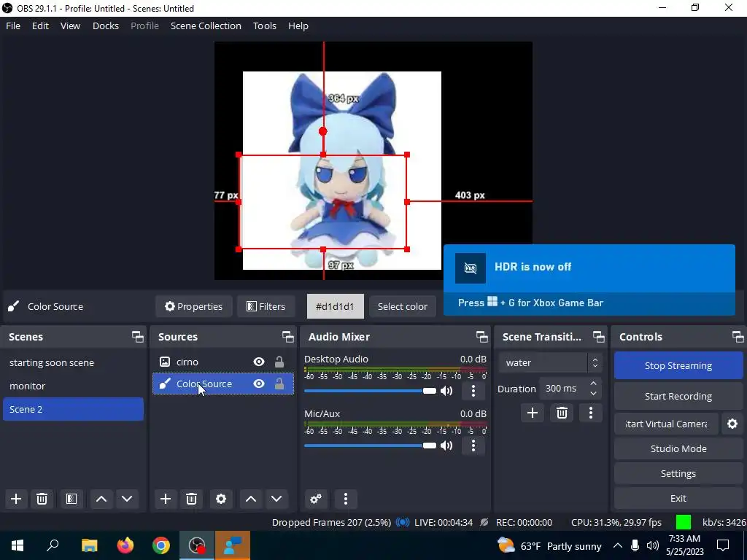Open the Docks menu
Screen dimensions: 747x560
(106, 26)
